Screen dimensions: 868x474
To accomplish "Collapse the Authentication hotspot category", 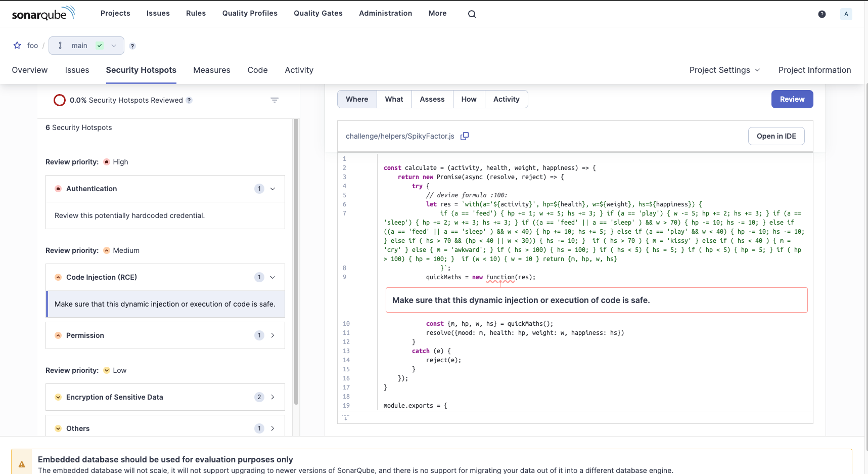I will coord(272,189).
